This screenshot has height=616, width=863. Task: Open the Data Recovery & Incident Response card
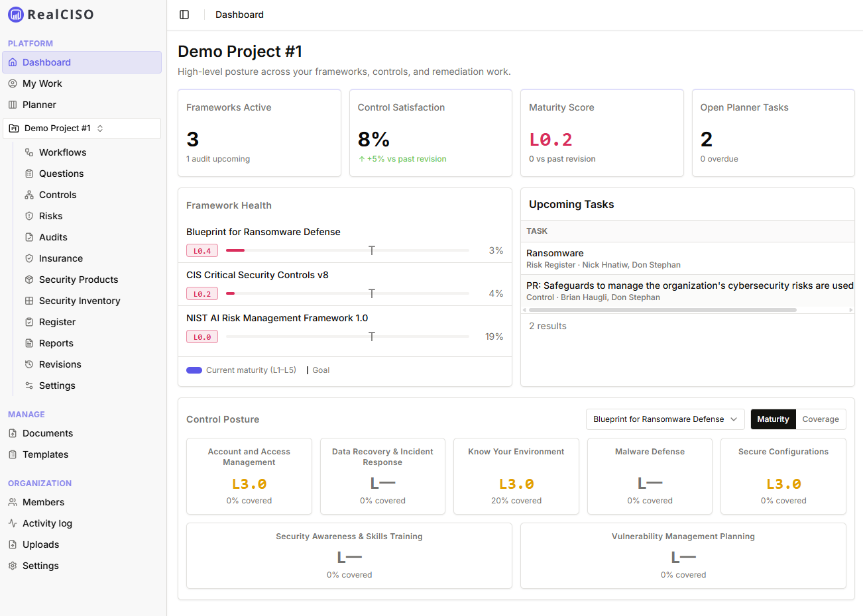[382, 476]
